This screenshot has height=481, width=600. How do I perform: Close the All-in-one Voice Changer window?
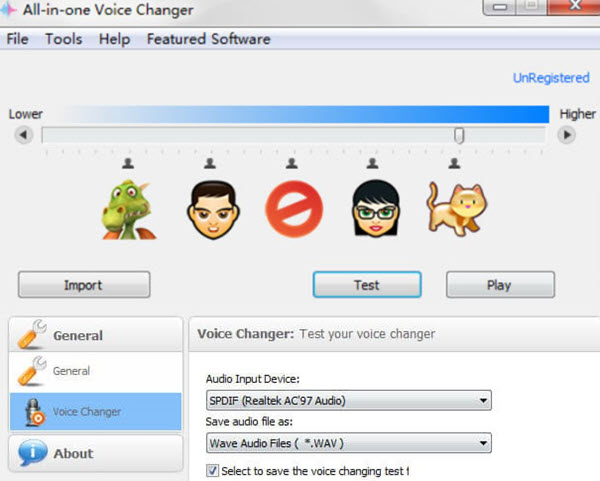(573, 7)
